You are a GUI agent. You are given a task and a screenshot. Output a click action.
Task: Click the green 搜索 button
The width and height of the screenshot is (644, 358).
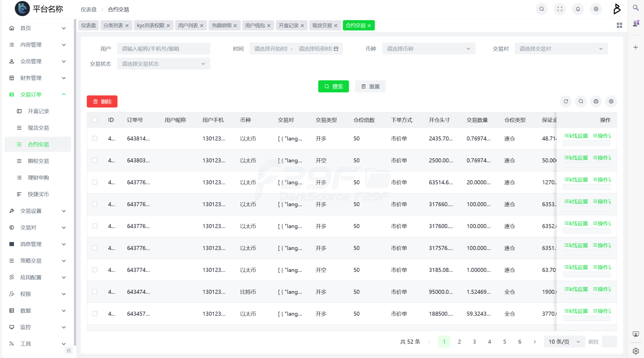click(333, 86)
